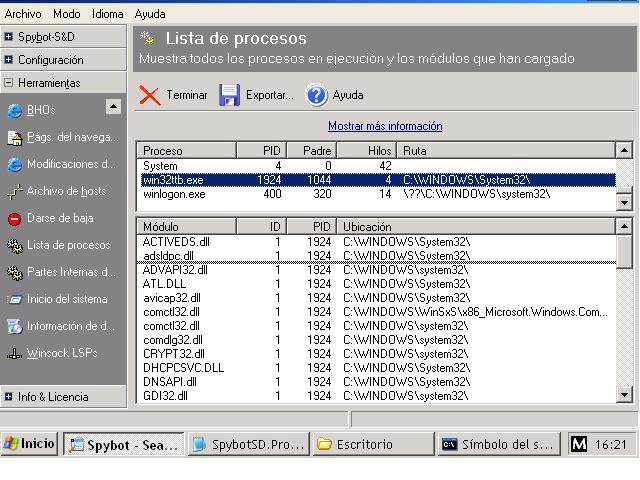The width and height of the screenshot is (640, 480).
Task: Switch to Símbolo del sistema taskbar button
Action: click(498, 444)
